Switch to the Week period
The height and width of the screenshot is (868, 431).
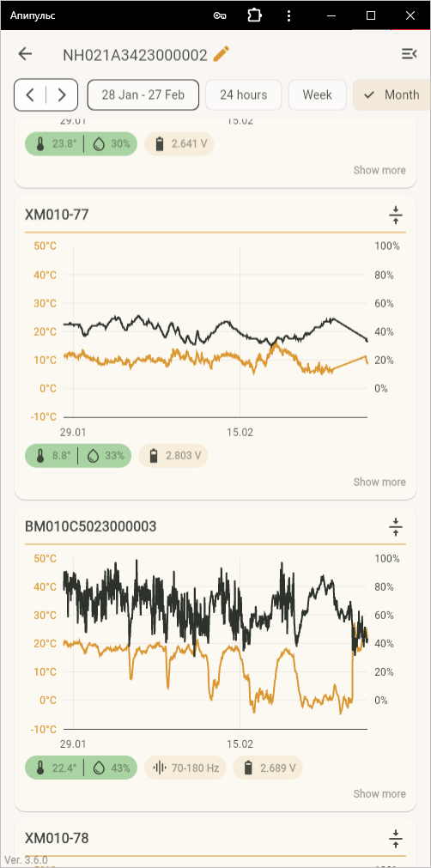pyautogui.click(x=317, y=94)
